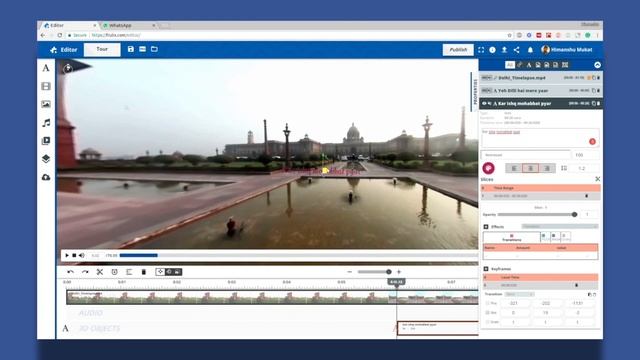Switch to the Tour tab
This screenshot has width=640, height=360.
[102, 49]
